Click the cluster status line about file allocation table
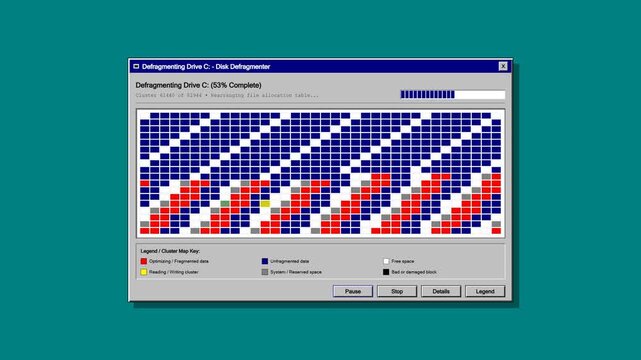641x360 pixels. point(227,95)
